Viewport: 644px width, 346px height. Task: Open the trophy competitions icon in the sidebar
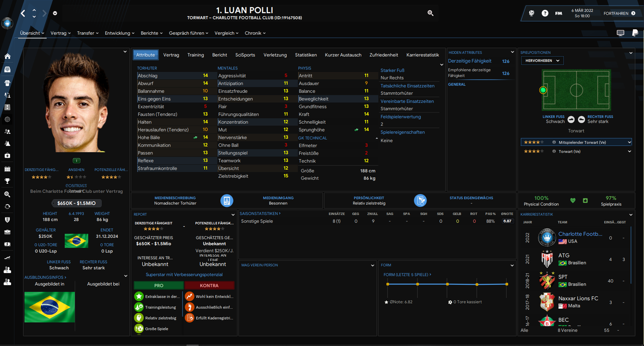coord(7,181)
